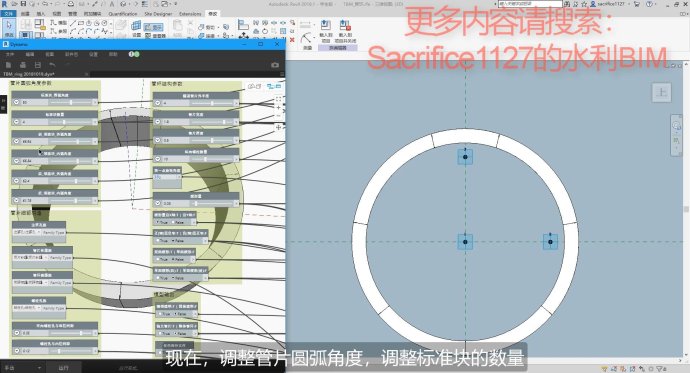Open the run mode dropdown at Dynamo bottom bar
This screenshot has height=373, width=690.
click(22, 368)
